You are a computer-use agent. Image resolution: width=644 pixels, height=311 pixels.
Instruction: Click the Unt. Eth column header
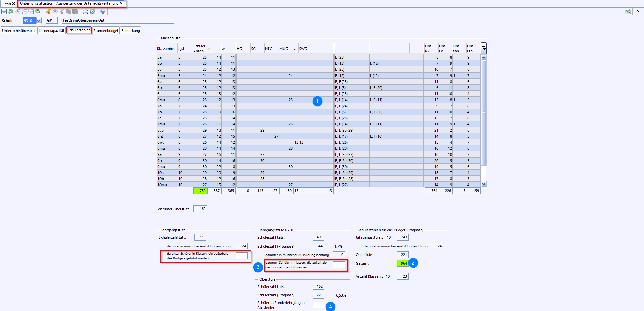tap(473, 48)
